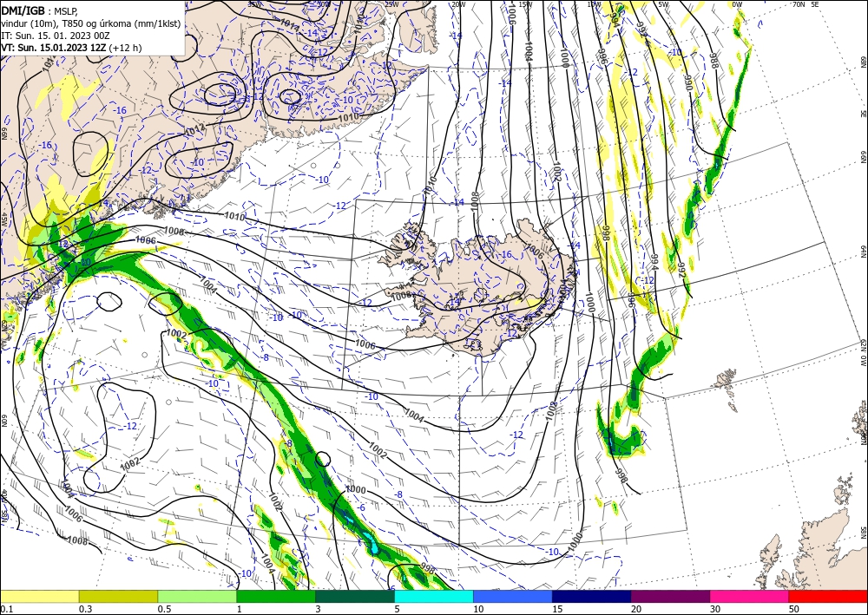Image resolution: width=868 pixels, height=615 pixels.
Task: Click the '50' legend scale label
Action: tap(794, 609)
